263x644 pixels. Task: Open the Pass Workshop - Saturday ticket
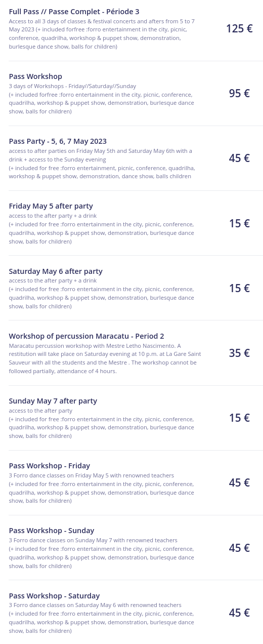coord(54,596)
